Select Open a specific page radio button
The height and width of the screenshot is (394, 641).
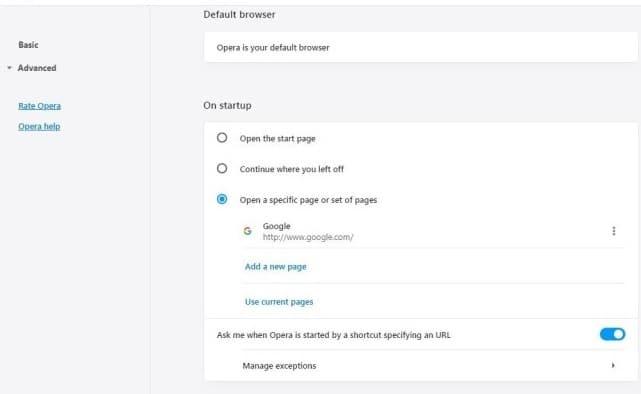coord(222,199)
